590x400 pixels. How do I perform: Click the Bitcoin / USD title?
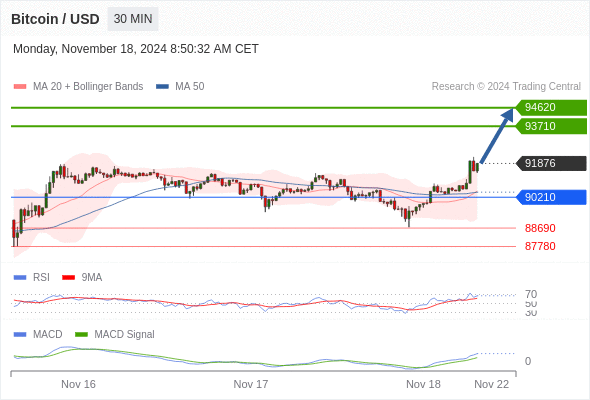tap(55, 19)
